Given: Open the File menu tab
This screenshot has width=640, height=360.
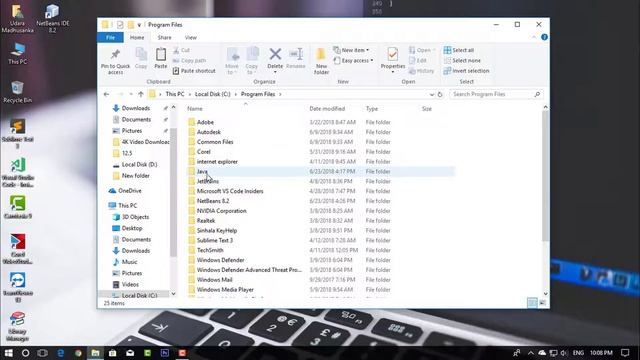Looking at the screenshot, I should 110,38.
